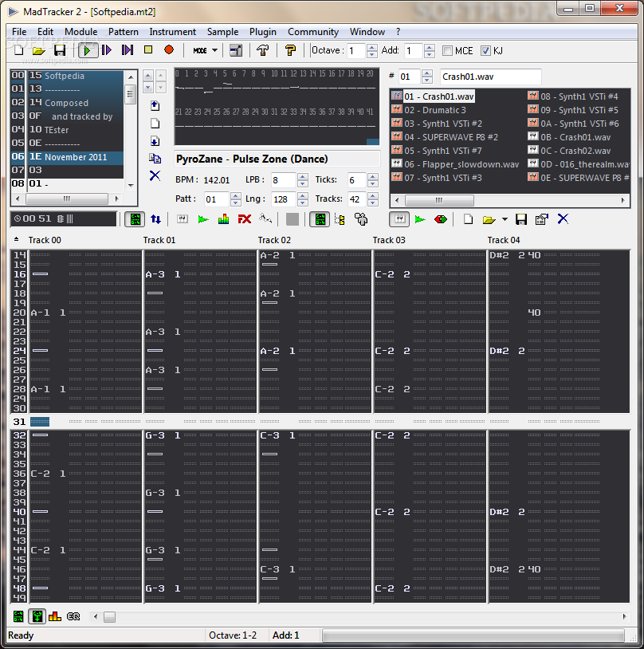
Task: Increase the instrument number 01 stepper
Action: [426, 73]
